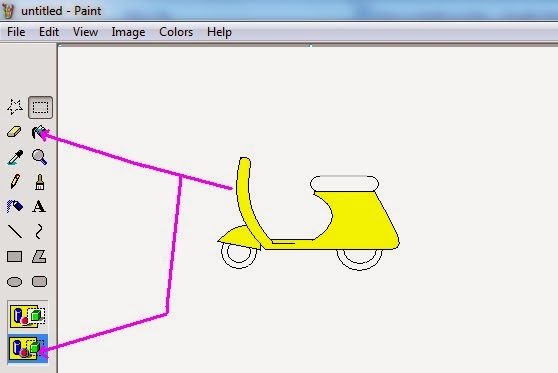Screen dimensions: 558x373
Task: Choose the Ellipse tool
Action: [15, 282]
